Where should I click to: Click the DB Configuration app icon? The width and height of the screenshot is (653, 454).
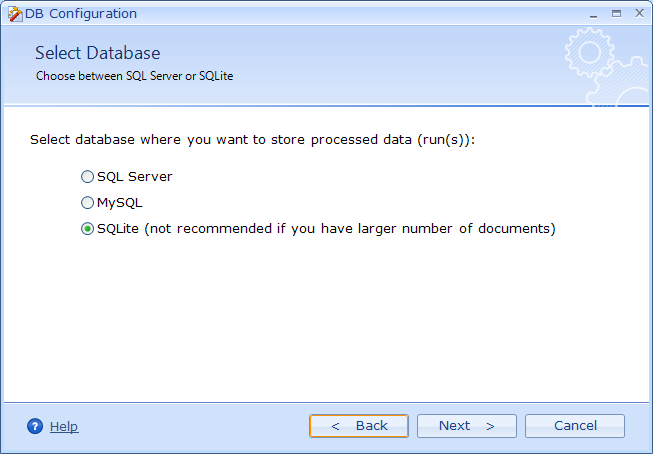pos(14,14)
